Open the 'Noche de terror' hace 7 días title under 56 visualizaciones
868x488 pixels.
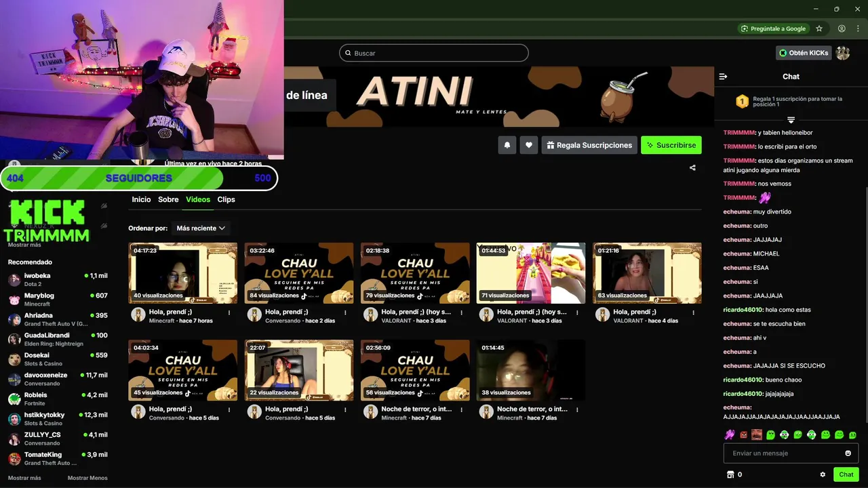click(416, 409)
